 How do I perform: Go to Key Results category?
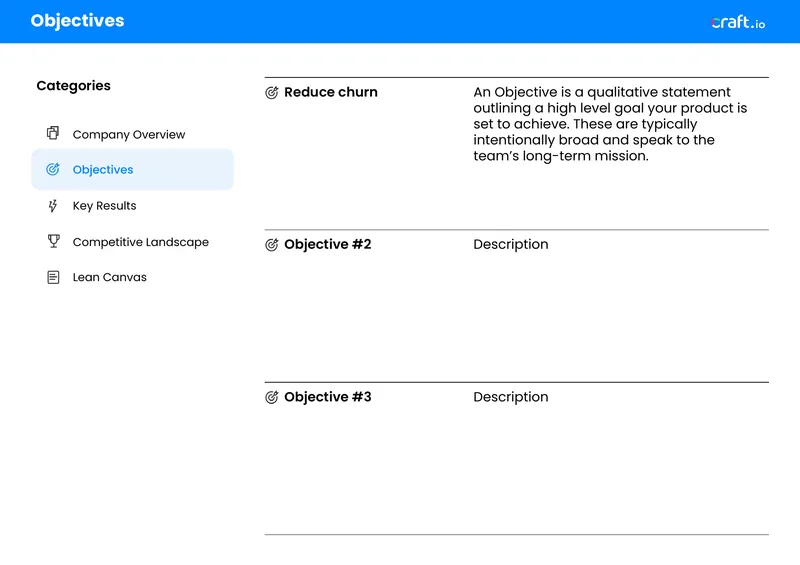click(x=104, y=206)
